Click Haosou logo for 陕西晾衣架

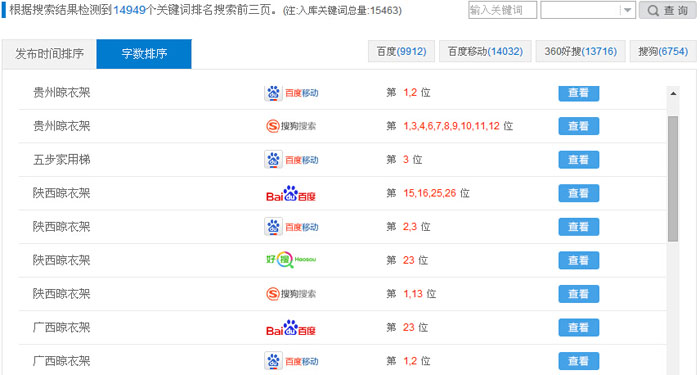click(x=291, y=260)
